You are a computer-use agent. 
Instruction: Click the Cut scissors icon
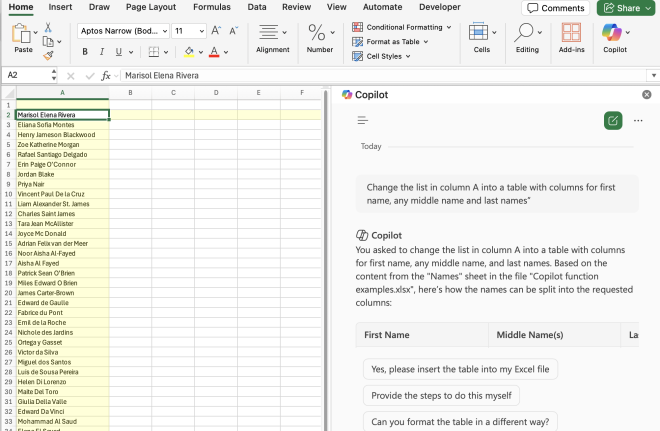point(49,27)
